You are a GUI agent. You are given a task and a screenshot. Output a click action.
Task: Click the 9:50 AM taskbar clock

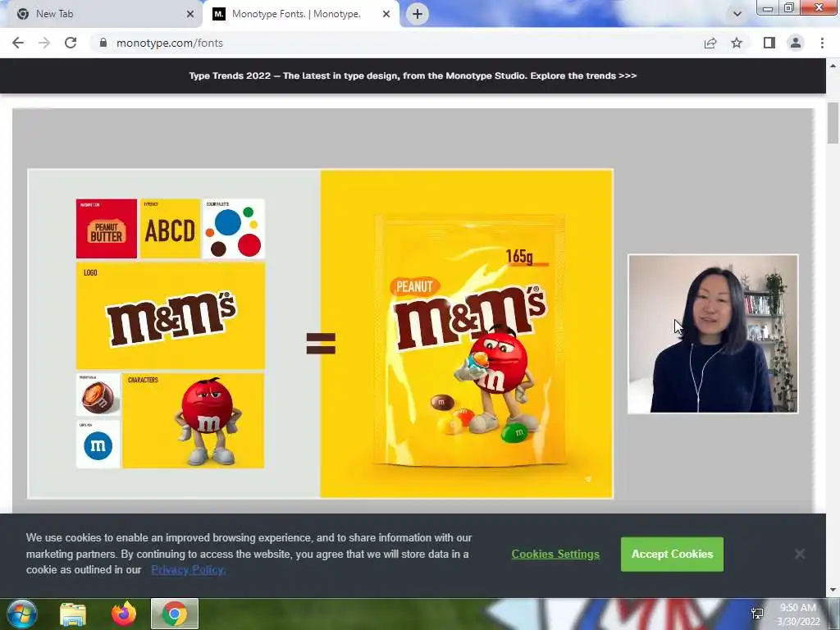[x=798, y=614]
